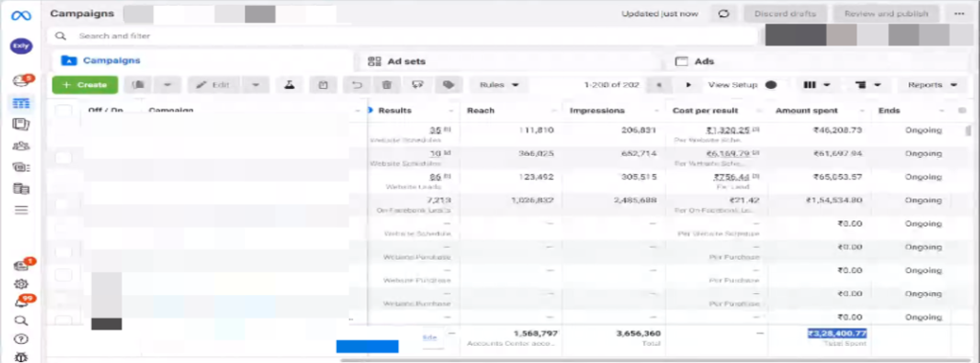Open the three-dot more options menu
The height and width of the screenshot is (363, 980).
(x=959, y=13)
